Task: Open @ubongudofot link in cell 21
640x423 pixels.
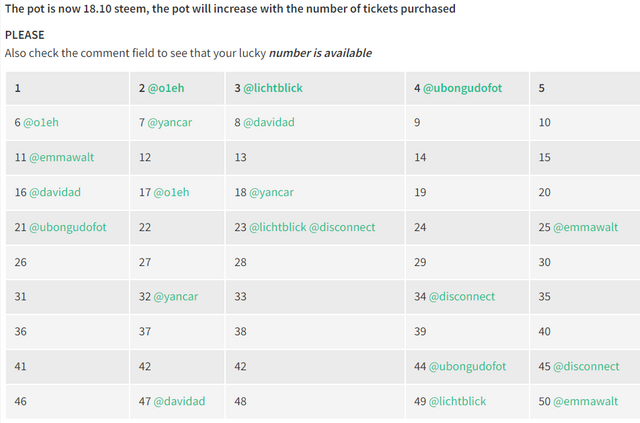Action: [68, 227]
